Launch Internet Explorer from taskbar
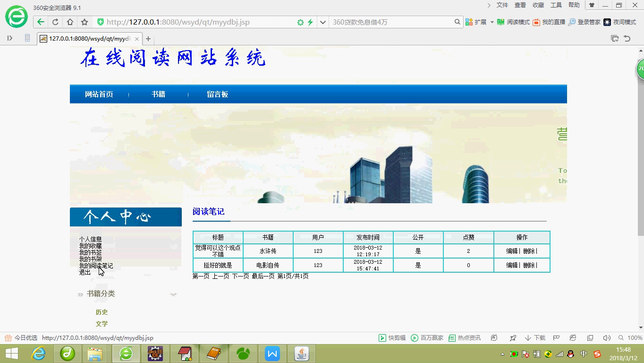This screenshot has height=363, width=644. pyautogui.click(x=38, y=354)
